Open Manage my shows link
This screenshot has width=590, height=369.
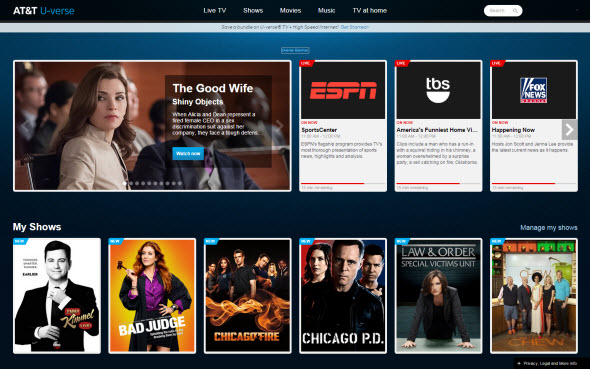pyautogui.click(x=549, y=228)
